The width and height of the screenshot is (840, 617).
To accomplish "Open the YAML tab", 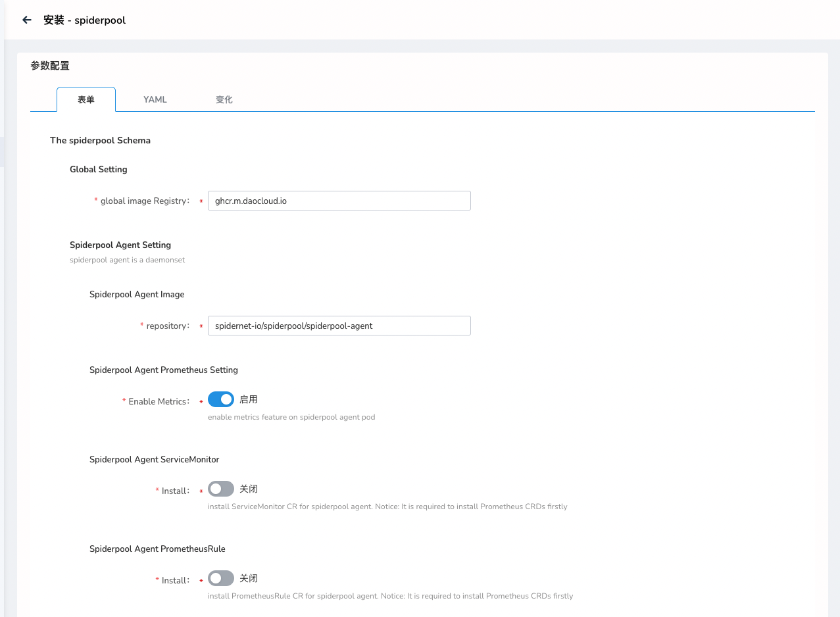I will [155, 99].
